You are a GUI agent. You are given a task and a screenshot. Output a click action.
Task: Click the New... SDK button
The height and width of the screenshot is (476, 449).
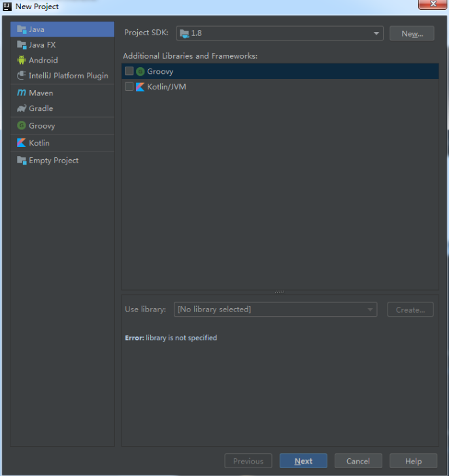412,33
